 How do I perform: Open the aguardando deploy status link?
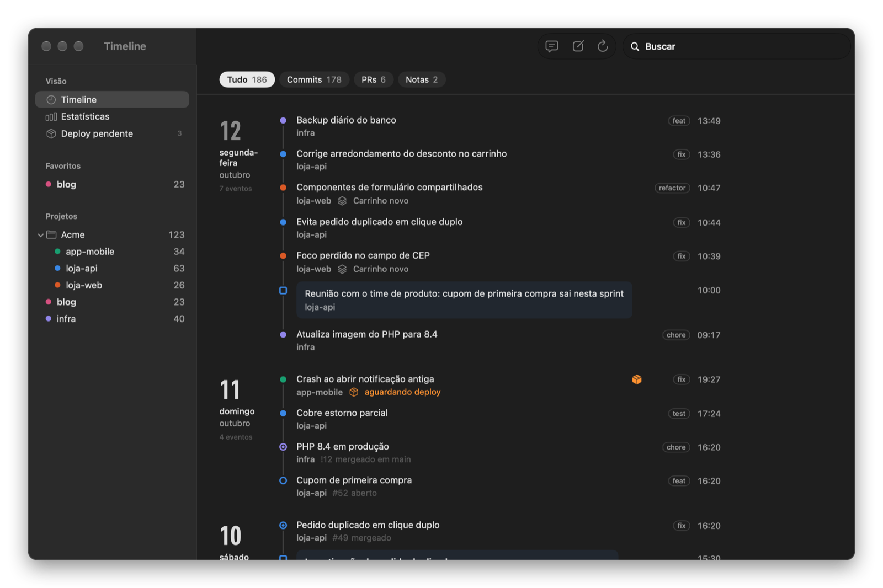[x=402, y=392]
